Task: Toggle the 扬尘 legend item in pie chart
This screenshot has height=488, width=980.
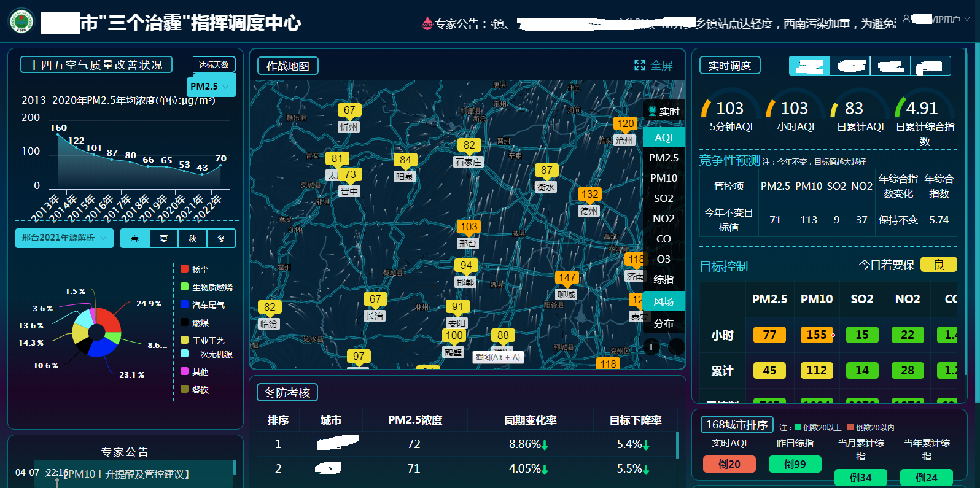Action: pos(184,269)
